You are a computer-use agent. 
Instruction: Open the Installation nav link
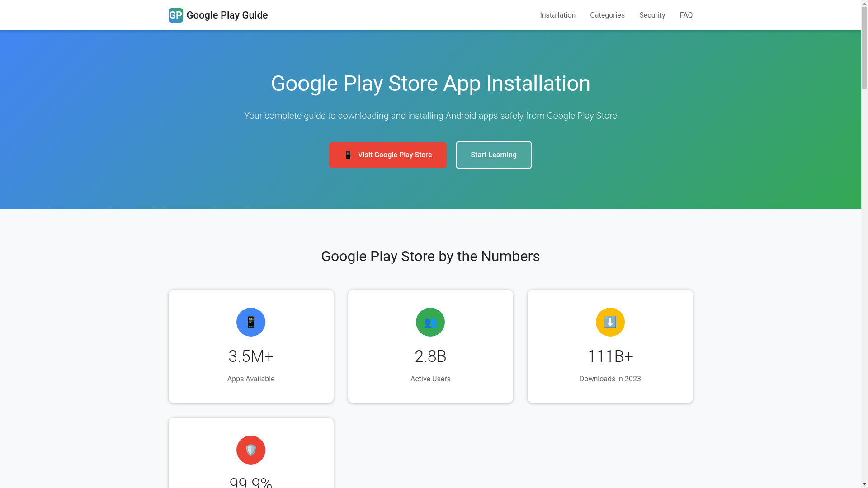coord(557,15)
